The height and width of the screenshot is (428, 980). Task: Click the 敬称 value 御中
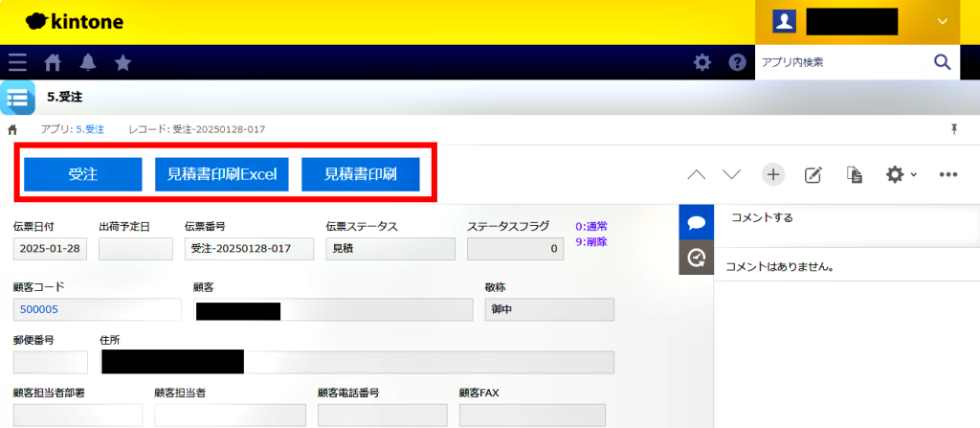(549, 309)
